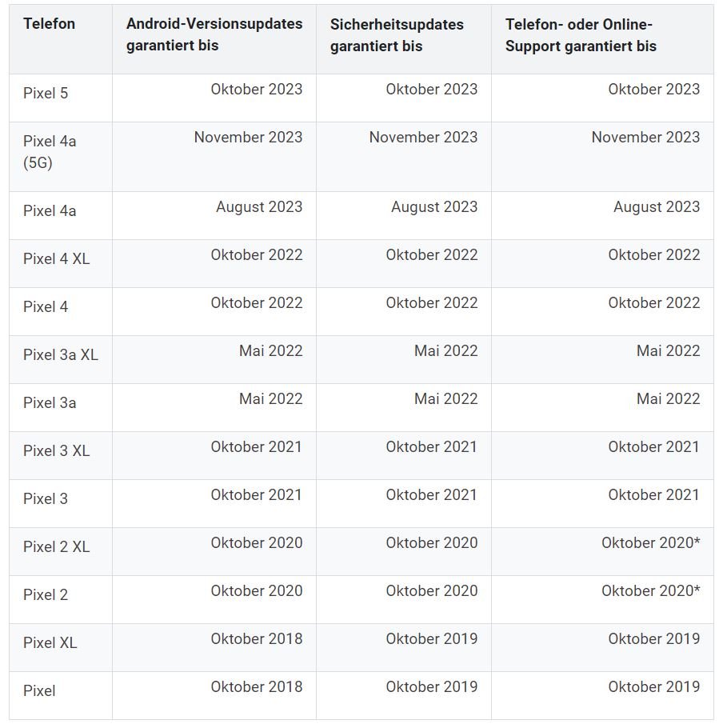Select the Pixel XL Android update date
This screenshot has width=727, height=728.
click(256, 639)
